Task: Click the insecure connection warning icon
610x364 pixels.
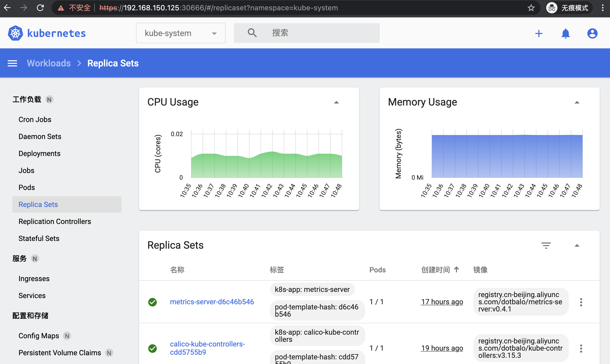Action: (x=61, y=8)
